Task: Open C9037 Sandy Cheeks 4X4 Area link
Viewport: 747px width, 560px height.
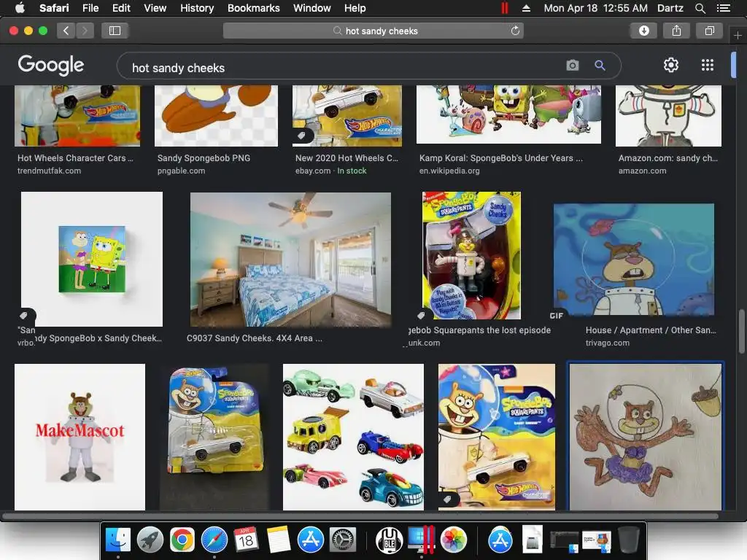Action: (255, 338)
